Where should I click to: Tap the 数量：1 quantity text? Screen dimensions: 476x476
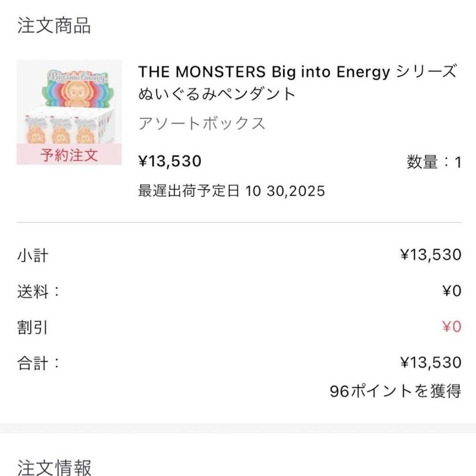pyautogui.click(x=434, y=163)
